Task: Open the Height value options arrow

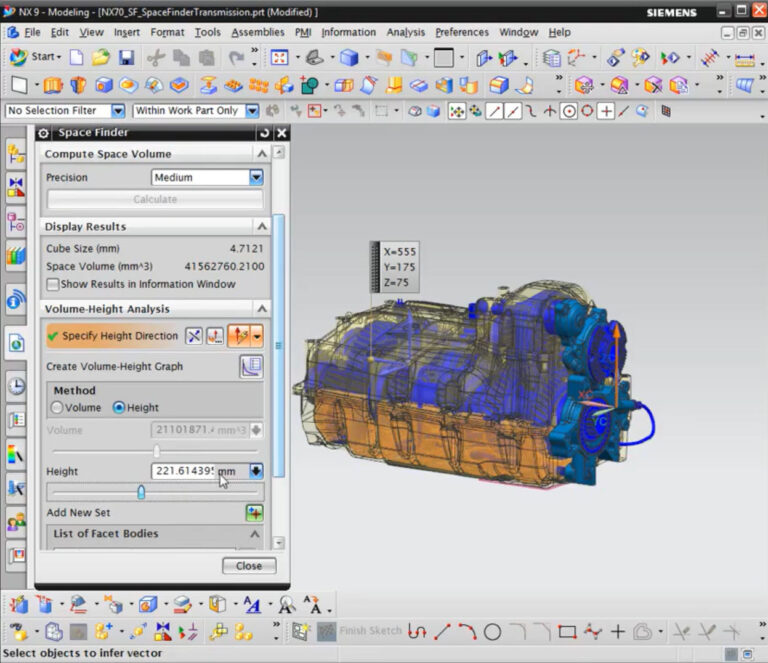Action: 256,471
